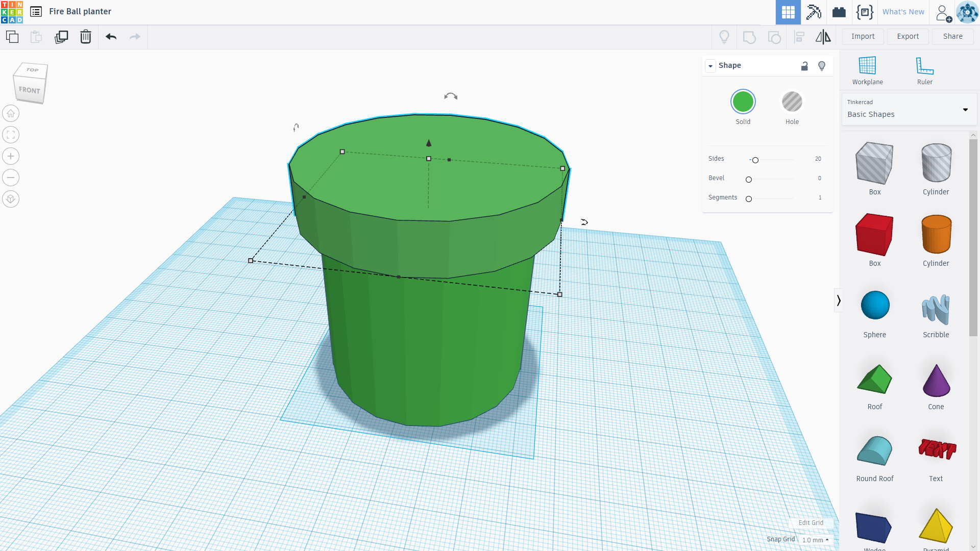Click the Import button
This screenshot has width=980, height=551.
(863, 36)
